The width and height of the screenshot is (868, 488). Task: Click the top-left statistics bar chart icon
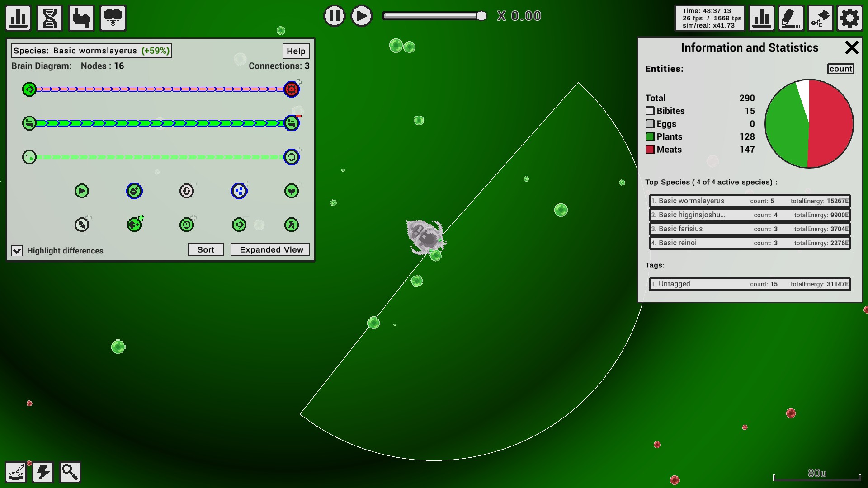tap(19, 18)
